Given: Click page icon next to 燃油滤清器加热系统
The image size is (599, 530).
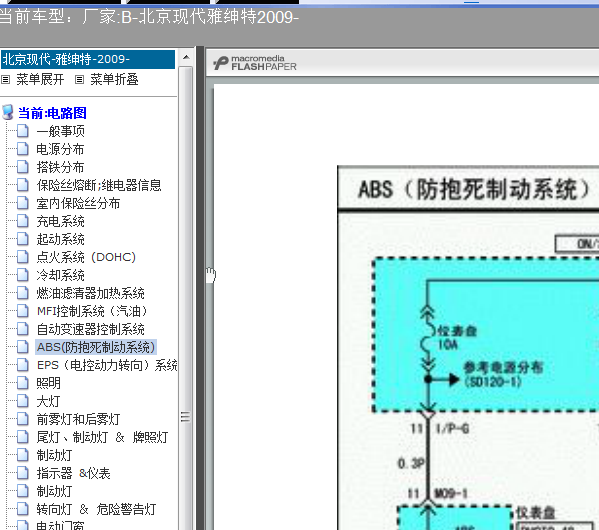Looking at the screenshot, I should 23,293.
